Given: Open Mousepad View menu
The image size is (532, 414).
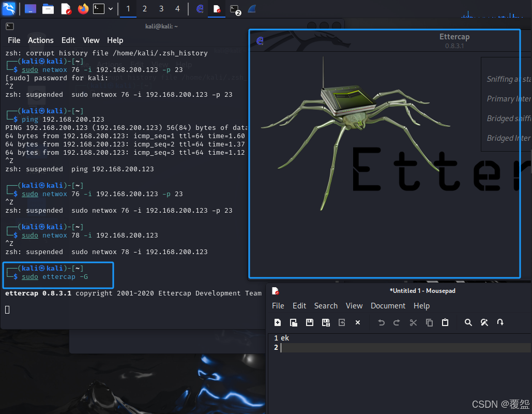Looking at the screenshot, I should tap(354, 306).
